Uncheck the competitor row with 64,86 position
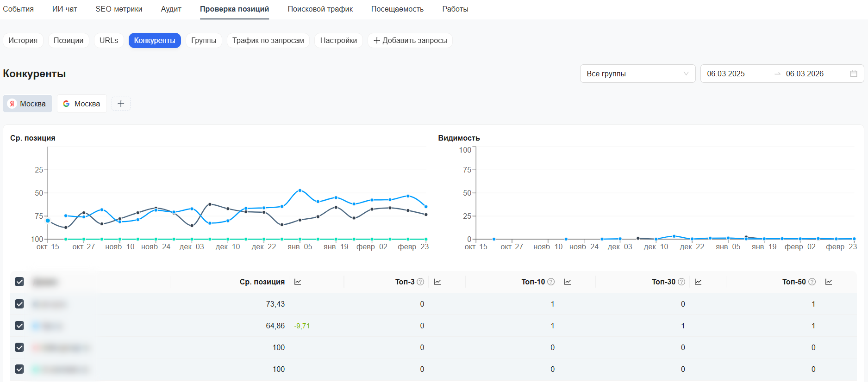The height and width of the screenshot is (382, 868). (x=19, y=326)
